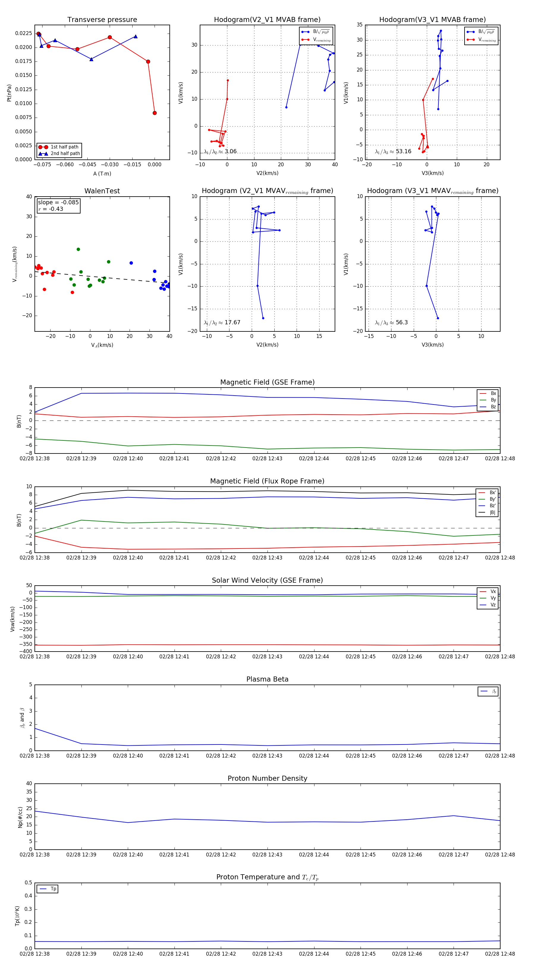535x980 pixels.
Task: Click the 'WalenTest' plot title
Action: pos(102,191)
